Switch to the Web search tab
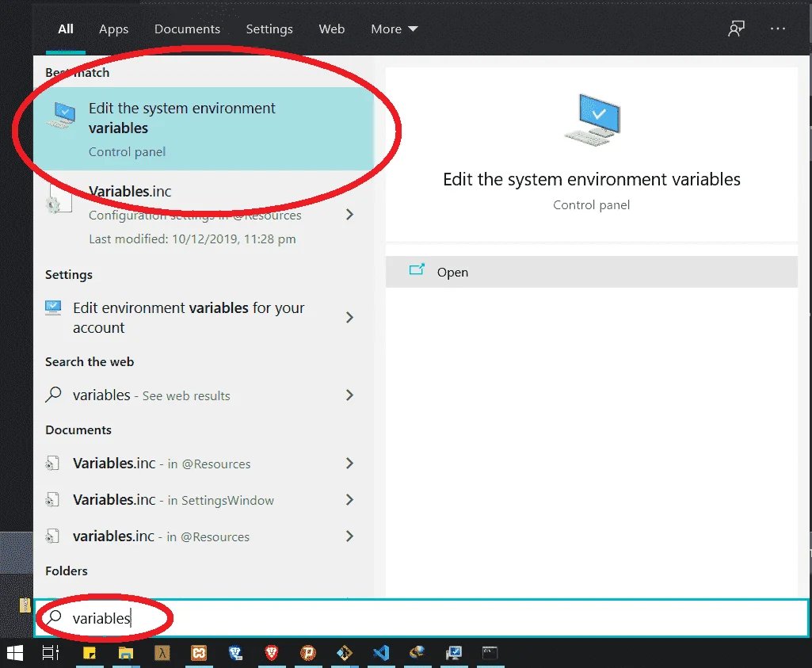The image size is (812, 668). pos(331,29)
